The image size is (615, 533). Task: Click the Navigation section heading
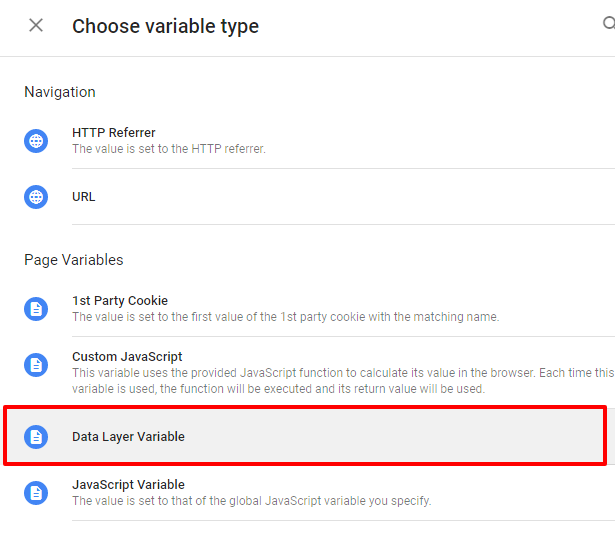[x=60, y=92]
